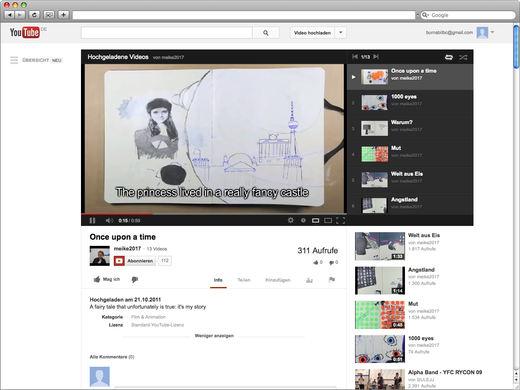Click the watch later clock icon
520x390 pixels.
click(x=303, y=220)
